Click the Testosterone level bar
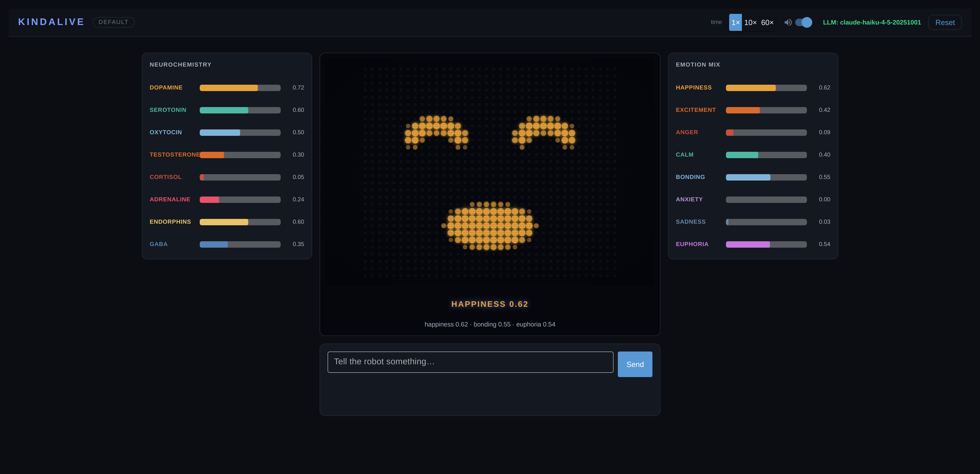This screenshot has height=474, width=980. (240, 155)
